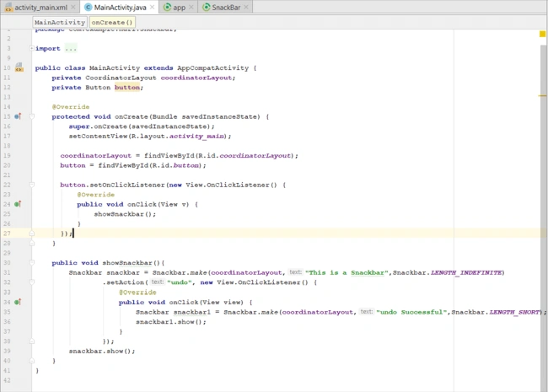Click the highlighted 'button' field on line 12
Viewport: 548px width, 392px height.
(x=127, y=88)
